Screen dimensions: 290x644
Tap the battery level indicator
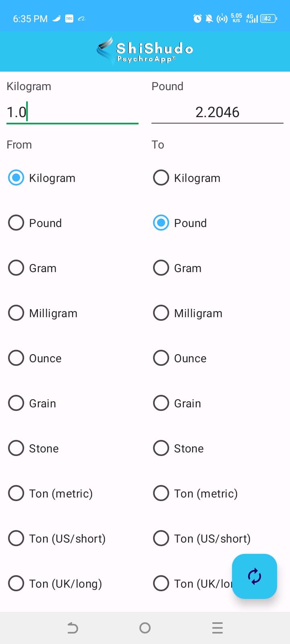[x=268, y=19]
